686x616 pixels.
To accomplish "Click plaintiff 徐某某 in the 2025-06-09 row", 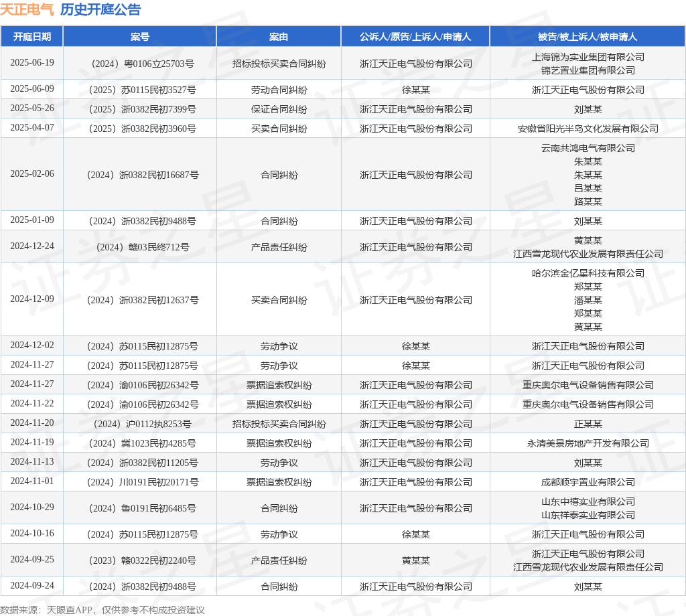I will coord(415,90).
